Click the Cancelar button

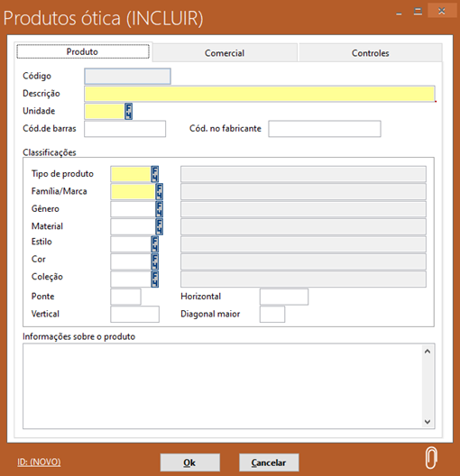[x=269, y=462]
